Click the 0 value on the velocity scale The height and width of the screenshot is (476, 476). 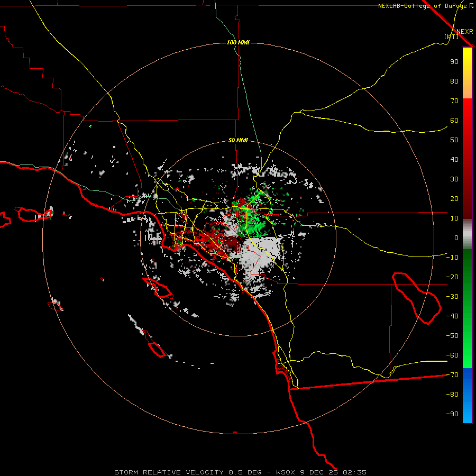[x=456, y=237]
